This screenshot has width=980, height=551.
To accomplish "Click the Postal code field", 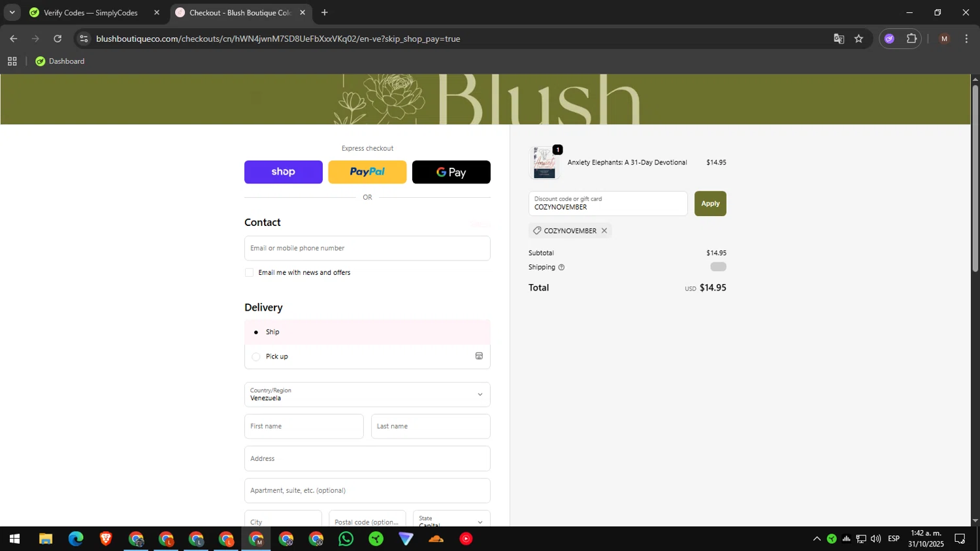I will 367,519.
